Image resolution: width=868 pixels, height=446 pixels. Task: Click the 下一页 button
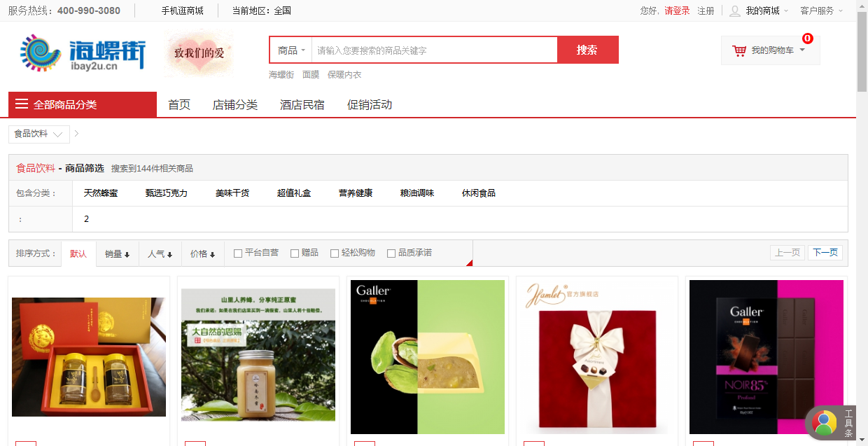click(x=825, y=253)
